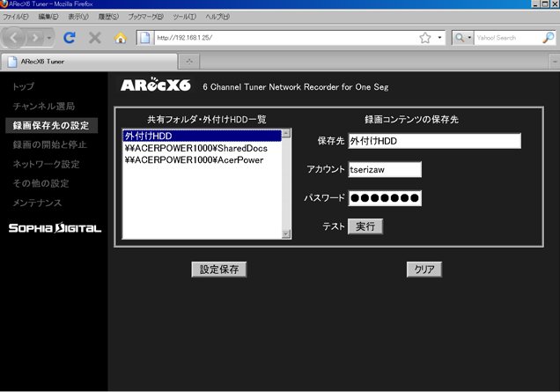
Task: Click the パスワード field
Action: (385, 198)
